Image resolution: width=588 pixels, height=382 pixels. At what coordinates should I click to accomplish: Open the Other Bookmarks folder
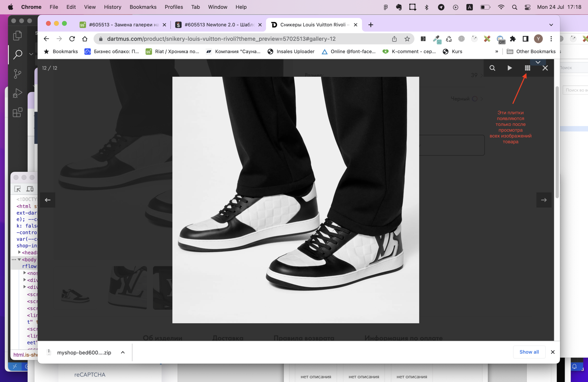531,51
